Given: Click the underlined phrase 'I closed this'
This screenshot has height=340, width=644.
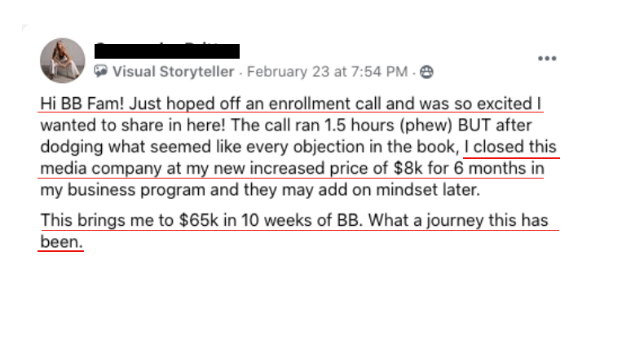Looking at the screenshot, I should point(510,147).
